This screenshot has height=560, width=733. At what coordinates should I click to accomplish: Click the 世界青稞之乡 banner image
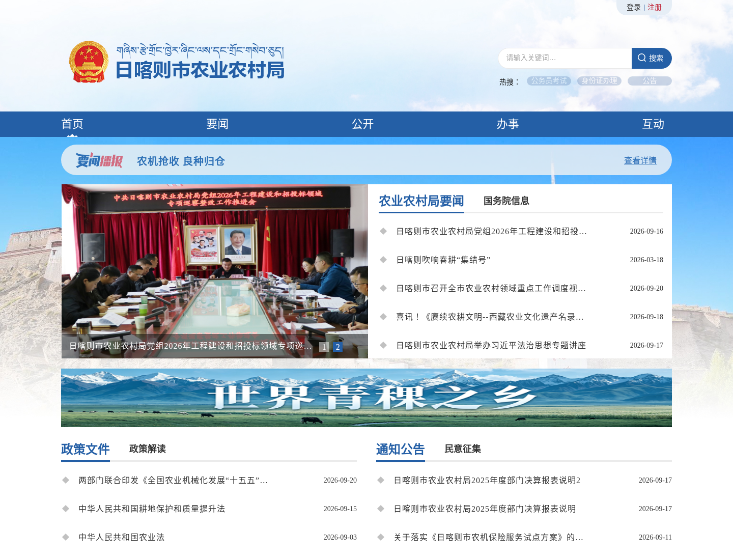click(x=366, y=398)
